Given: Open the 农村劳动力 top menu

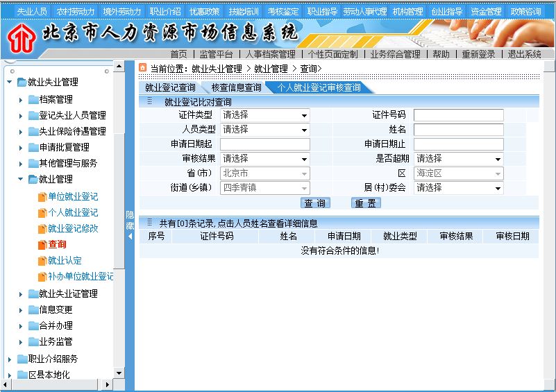Looking at the screenshot, I should [x=76, y=12].
